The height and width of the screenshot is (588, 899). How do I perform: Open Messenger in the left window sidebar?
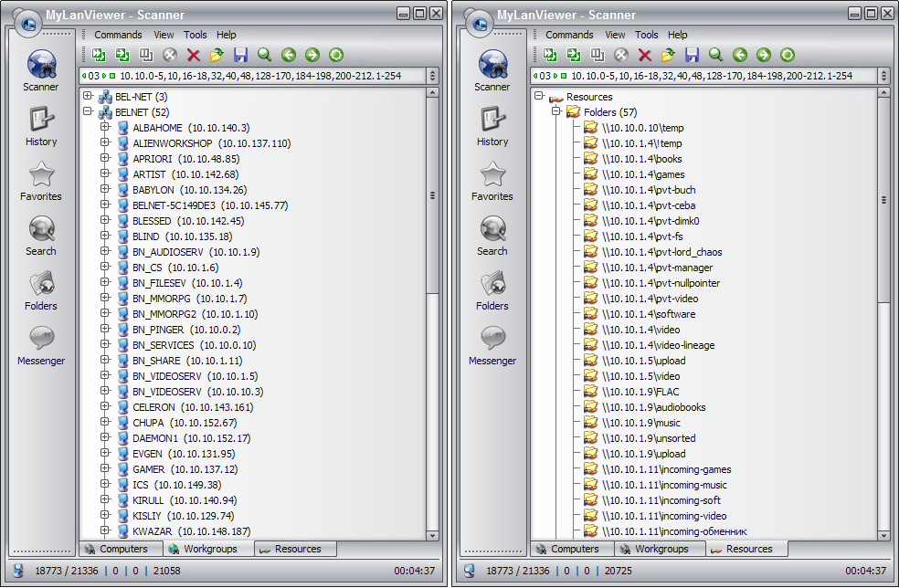click(41, 344)
